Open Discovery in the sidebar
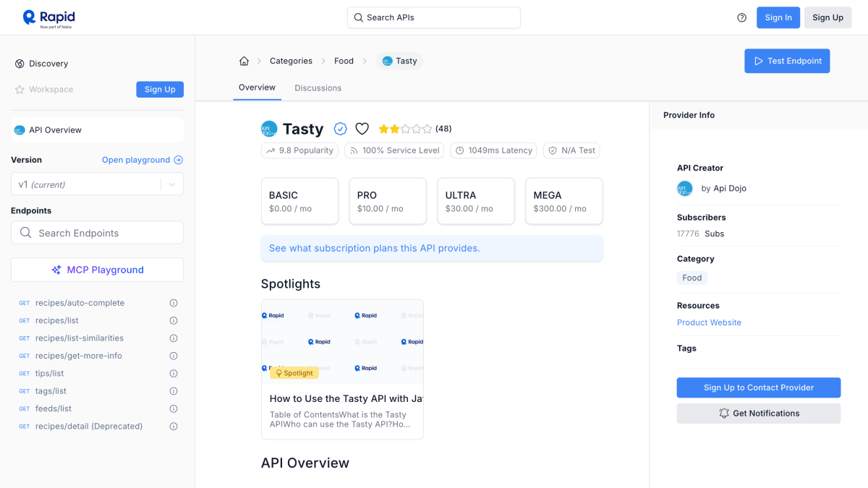 pyautogui.click(x=48, y=64)
